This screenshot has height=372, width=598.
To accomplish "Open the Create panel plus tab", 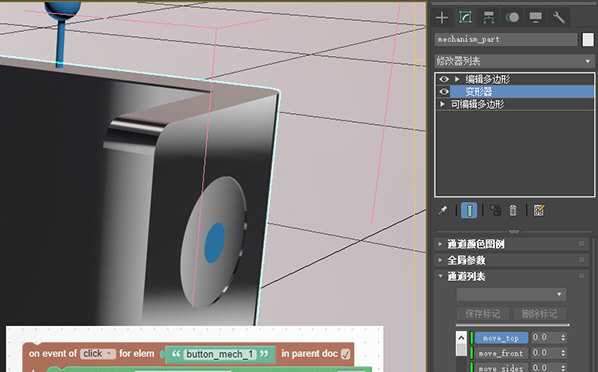I will coord(442,17).
